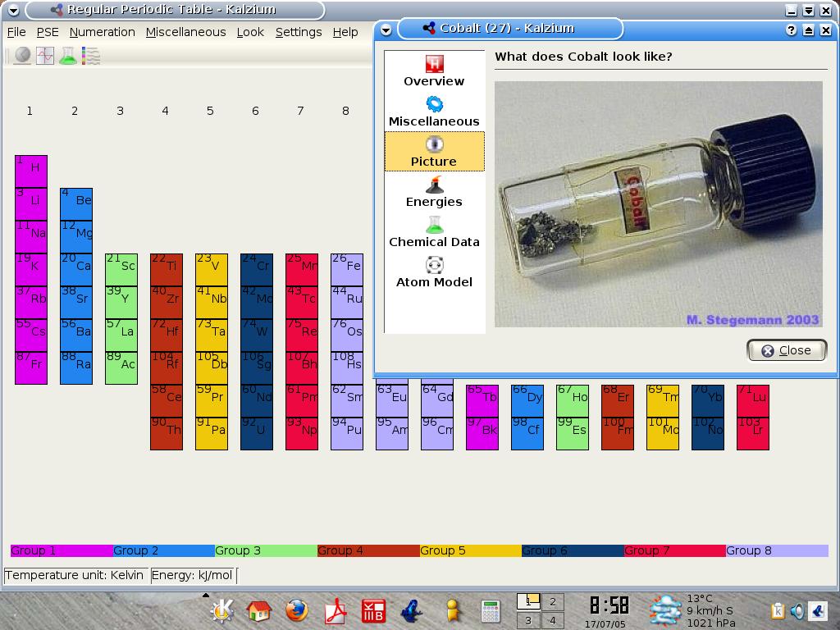Click the Cobalt vial photograph
This screenshot has width=840, height=630.
pos(659,204)
